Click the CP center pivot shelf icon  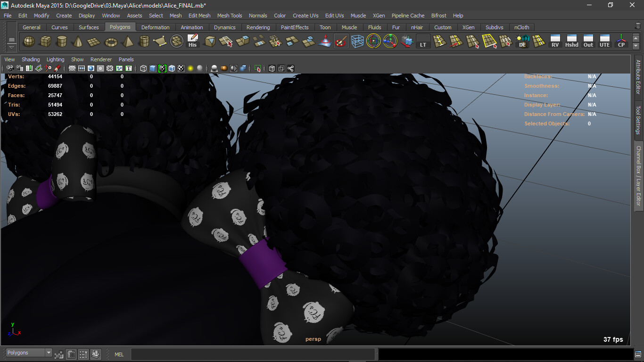tap(621, 42)
